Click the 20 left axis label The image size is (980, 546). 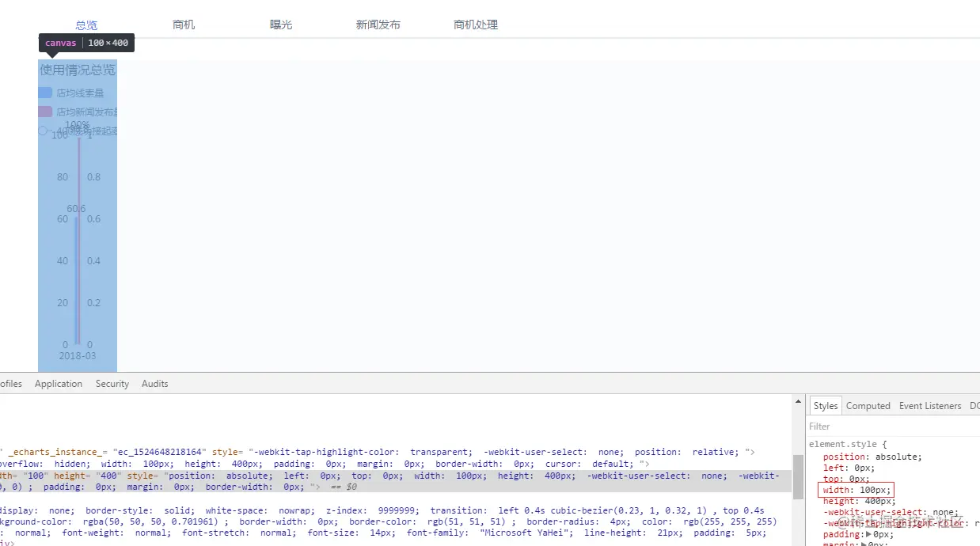[63, 303]
